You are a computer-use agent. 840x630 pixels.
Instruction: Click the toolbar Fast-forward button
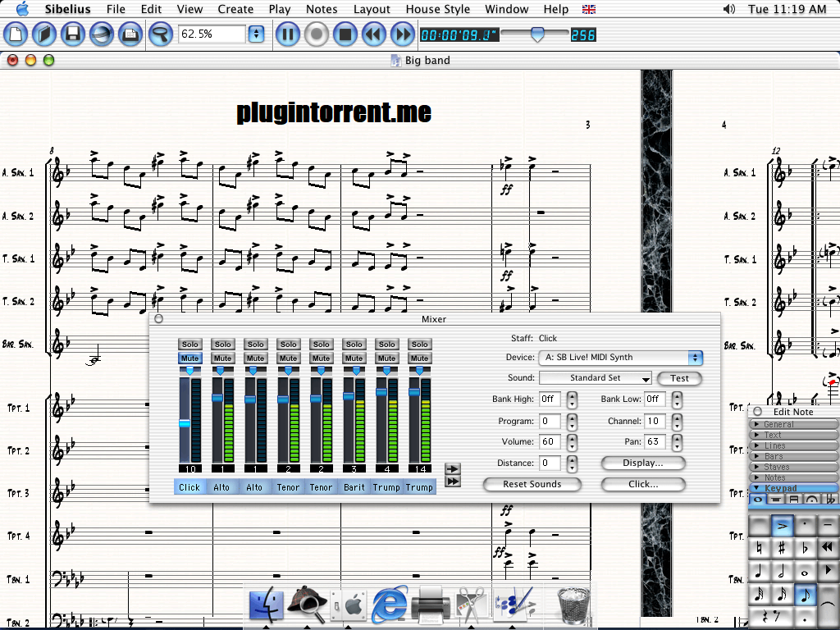tap(402, 34)
